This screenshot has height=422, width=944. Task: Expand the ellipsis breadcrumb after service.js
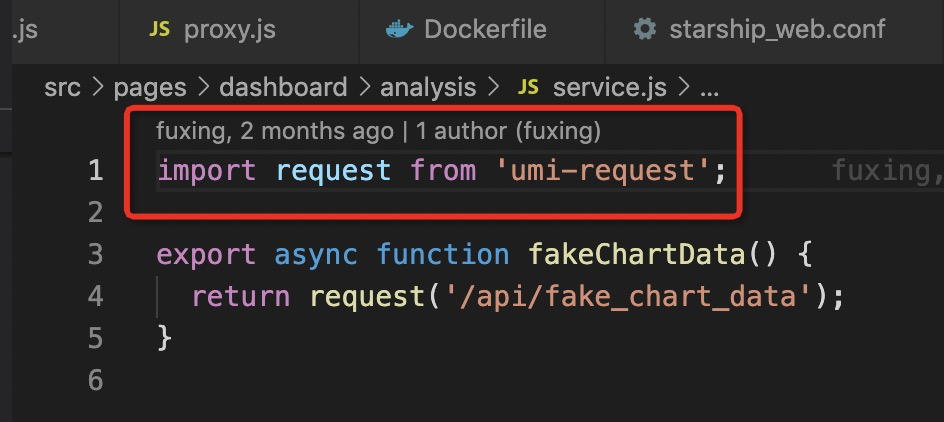[x=709, y=88]
